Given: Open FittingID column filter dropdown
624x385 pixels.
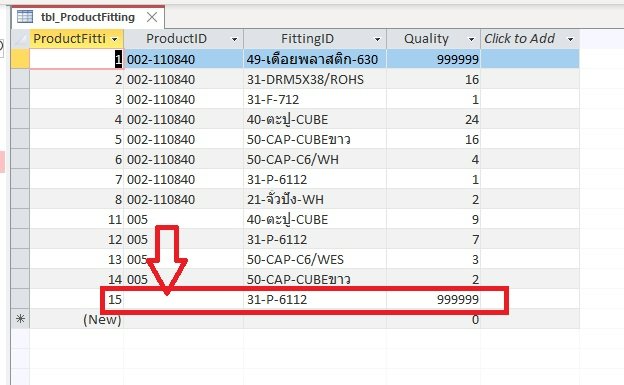Looking at the screenshot, I should (x=377, y=39).
